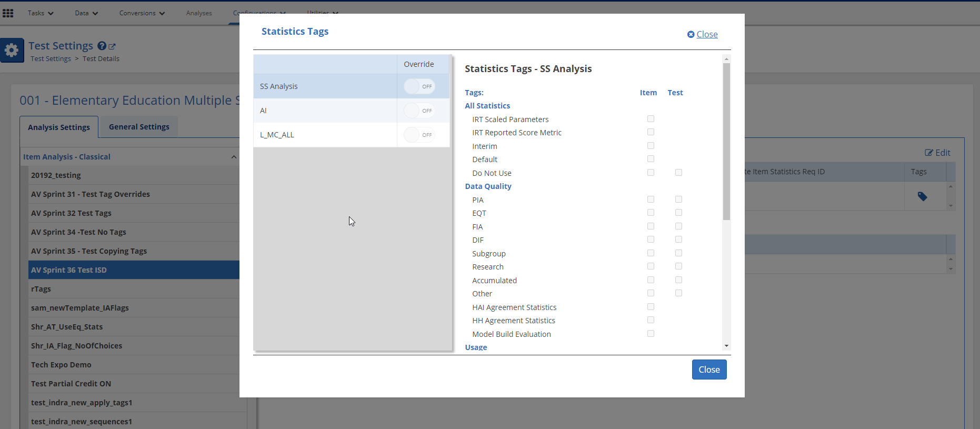Screen dimensions: 980x429
Task: Select AV Sprint 36 Test ISD
Action: point(134,270)
